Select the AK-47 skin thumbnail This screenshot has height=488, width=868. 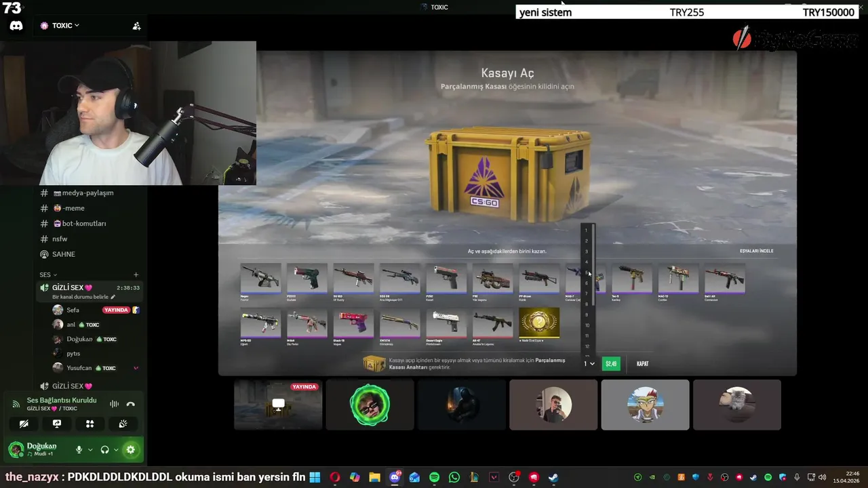click(x=492, y=323)
